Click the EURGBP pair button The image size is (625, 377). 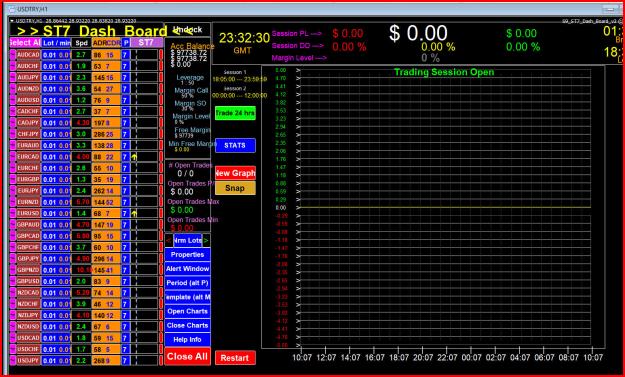28,180
